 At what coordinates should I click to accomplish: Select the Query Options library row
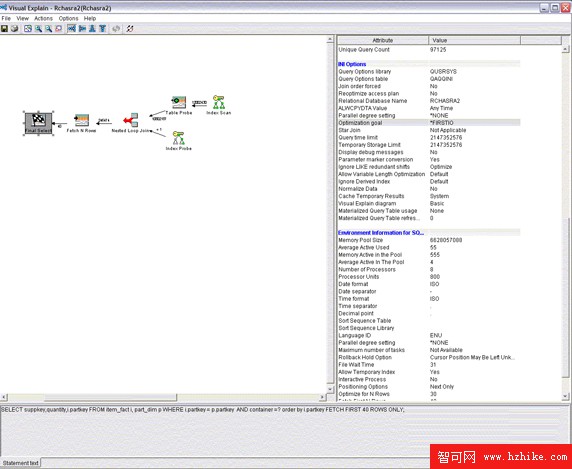coord(429,71)
